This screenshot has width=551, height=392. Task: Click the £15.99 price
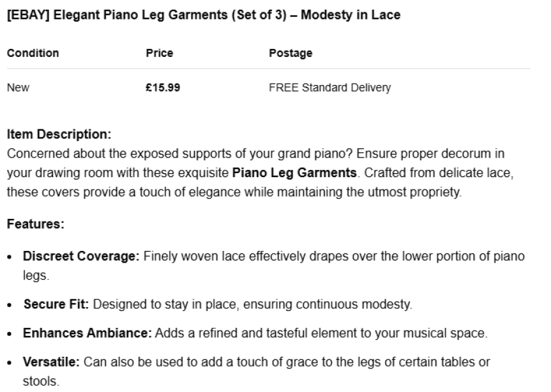(163, 88)
